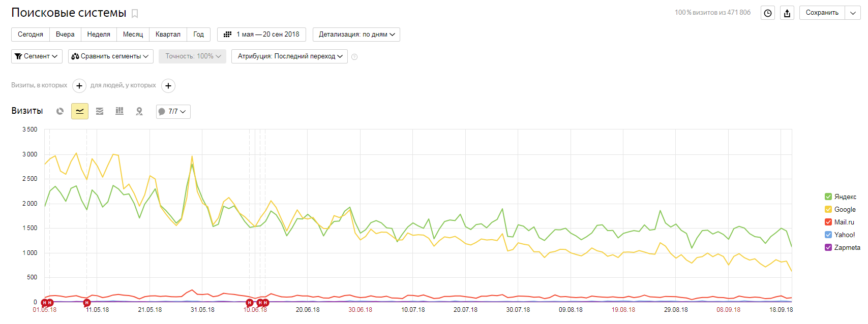Add a visits condition with plus button
868x324 pixels.
click(79, 86)
